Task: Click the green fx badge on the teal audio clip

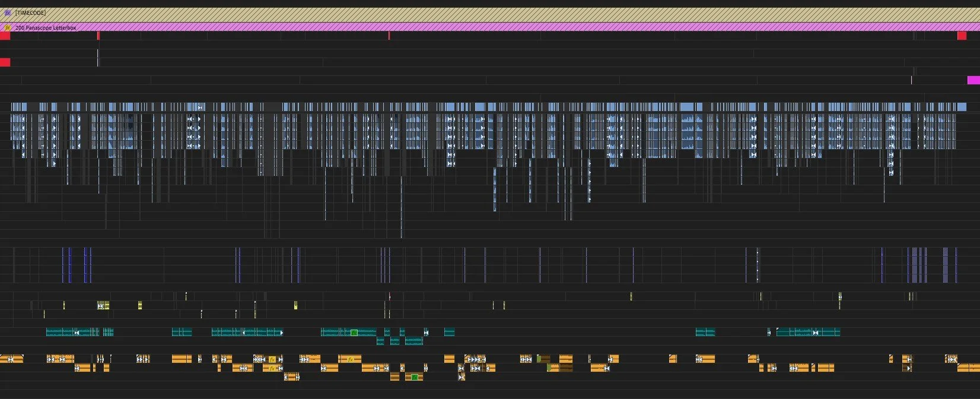Action: tap(354, 332)
